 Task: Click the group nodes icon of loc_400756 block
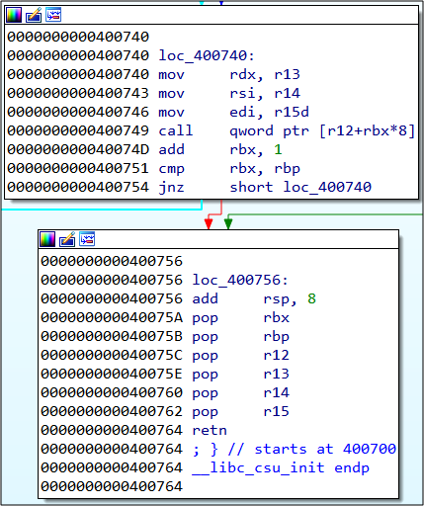pos(87,239)
